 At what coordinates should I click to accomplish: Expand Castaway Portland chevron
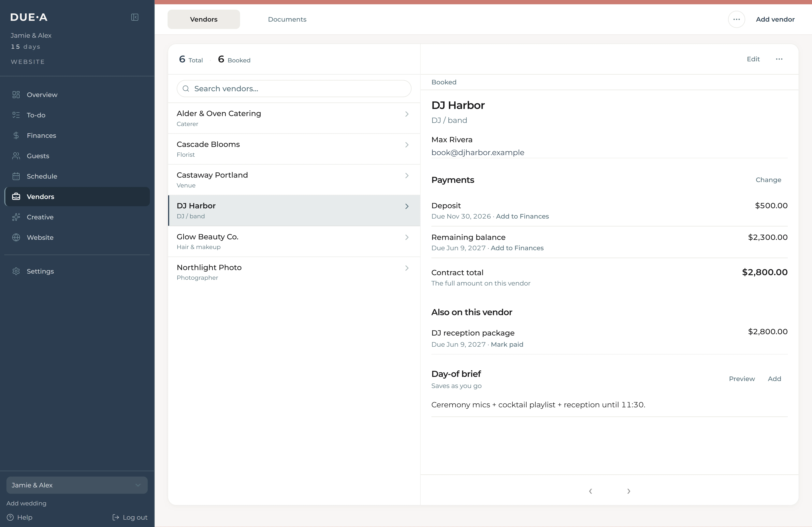click(x=407, y=175)
